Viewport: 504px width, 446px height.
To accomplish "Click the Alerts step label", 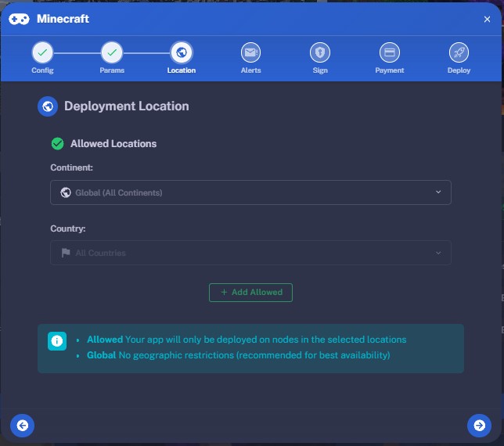I will coord(250,70).
